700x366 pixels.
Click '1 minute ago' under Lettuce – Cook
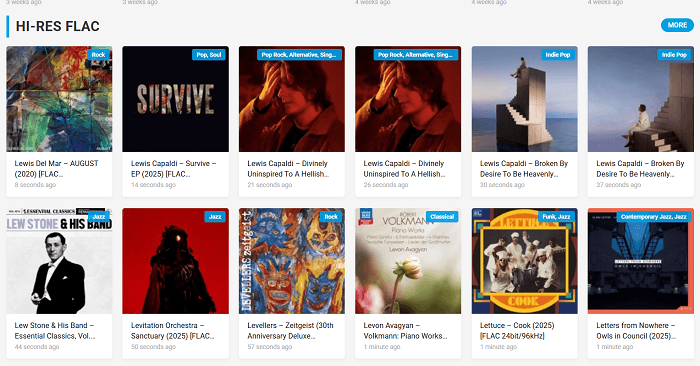pyautogui.click(x=498, y=347)
